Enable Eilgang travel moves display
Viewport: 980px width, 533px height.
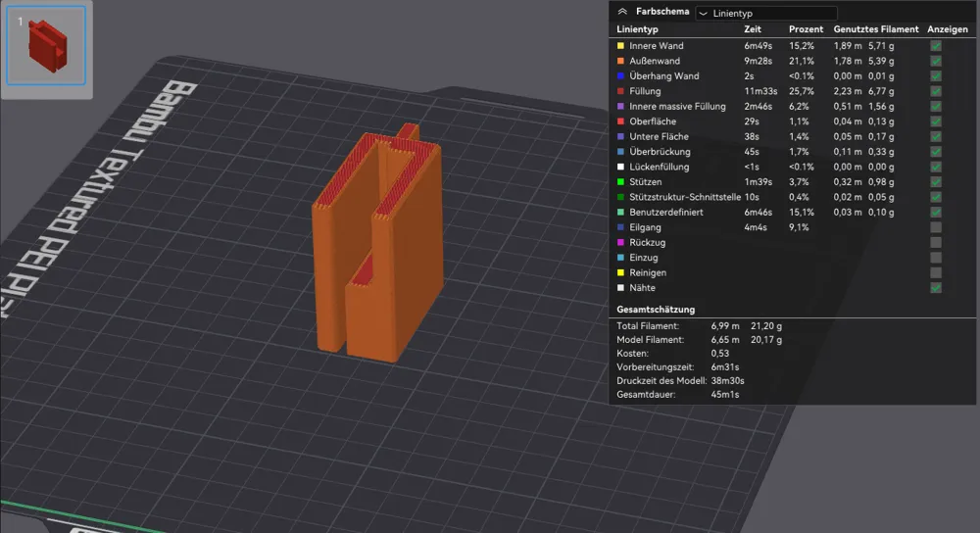pos(936,227)
